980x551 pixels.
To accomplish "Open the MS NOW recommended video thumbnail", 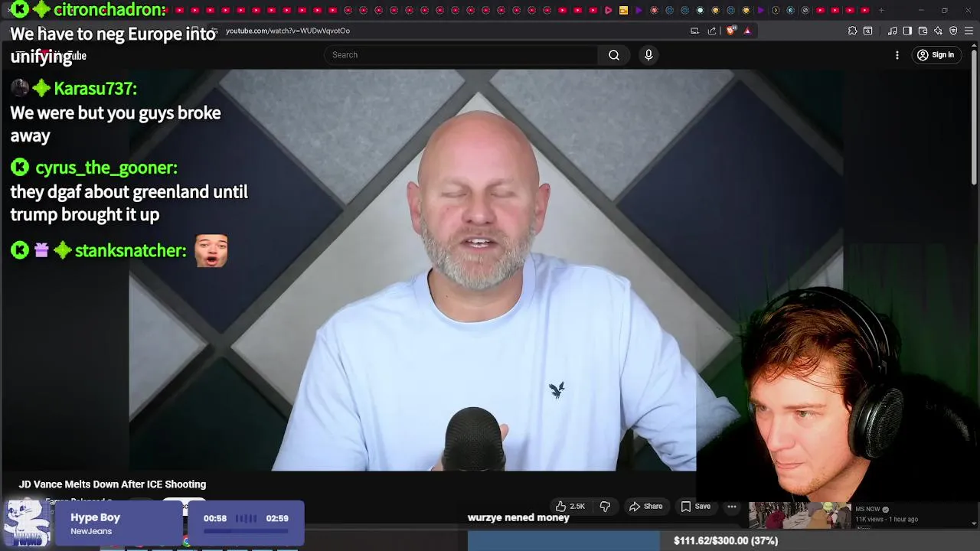I will click(799, 515).
